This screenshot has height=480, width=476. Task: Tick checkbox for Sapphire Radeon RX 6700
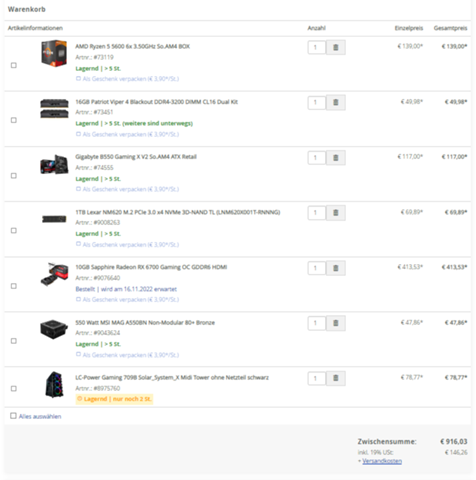(x=14, y=286)
